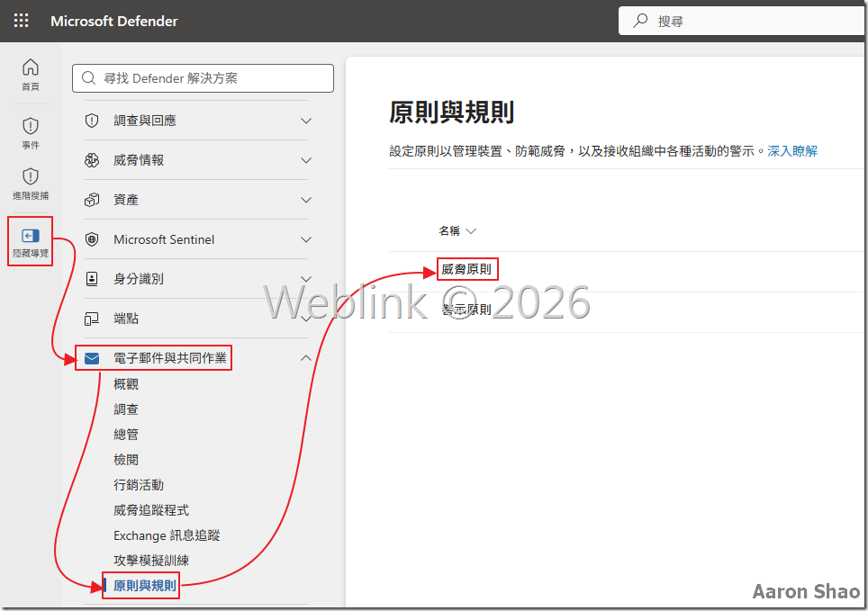Open the app launcher waffle icon

21,21
